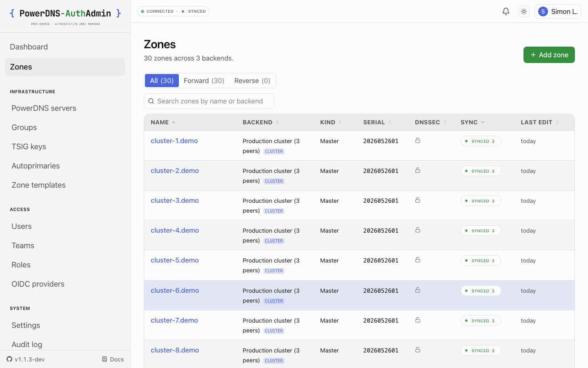Open Zones in the sidebar
The width and height of the screenshot is (588, 368).
point(65,67)
